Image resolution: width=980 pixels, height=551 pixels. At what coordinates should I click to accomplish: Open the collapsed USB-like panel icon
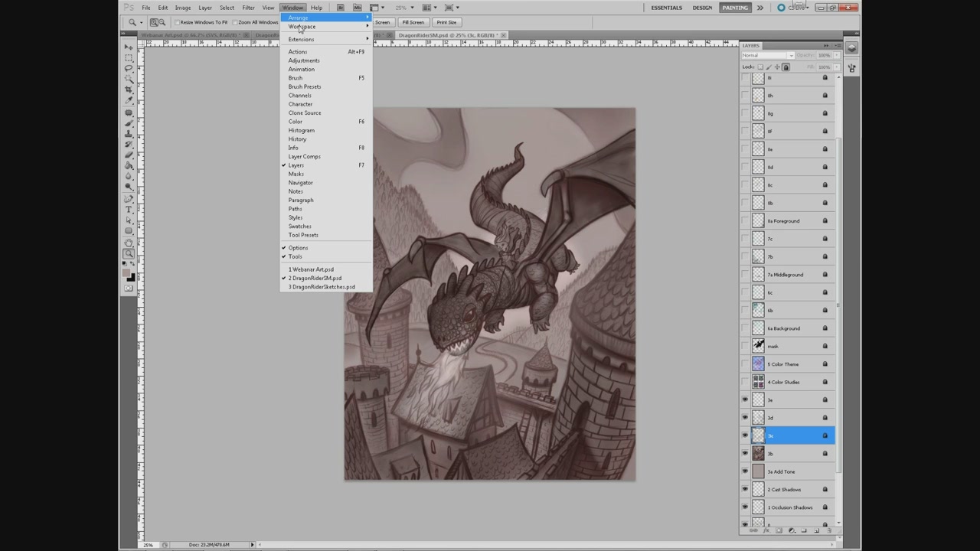tap(851, 68)
